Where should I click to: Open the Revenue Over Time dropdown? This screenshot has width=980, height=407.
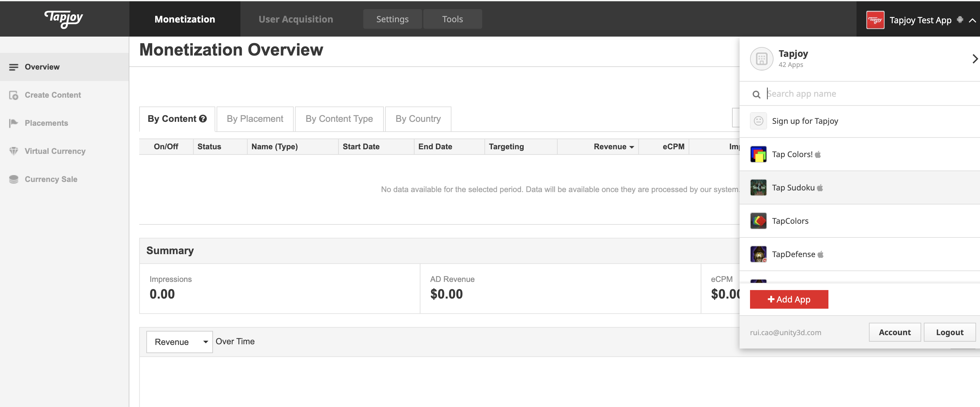point(179,342)
